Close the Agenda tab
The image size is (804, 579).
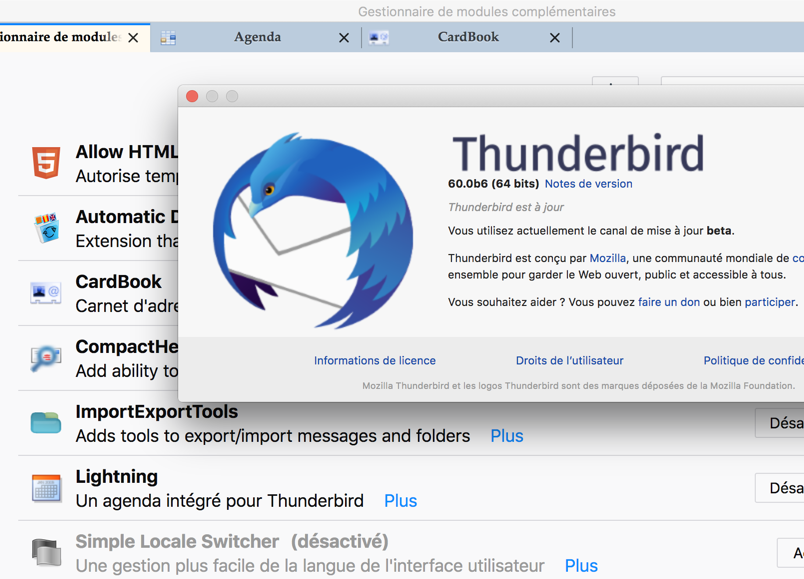(344, 38)
